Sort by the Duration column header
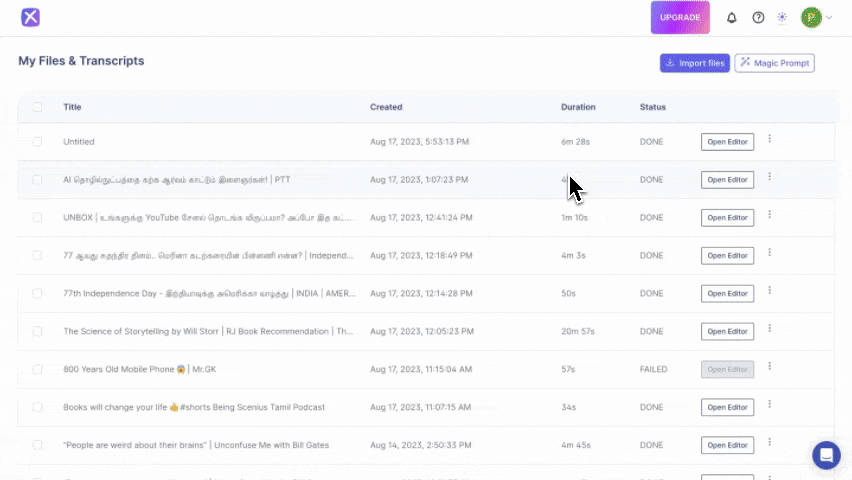This screenshot has height=480, width=852. [x=578, y=107]
